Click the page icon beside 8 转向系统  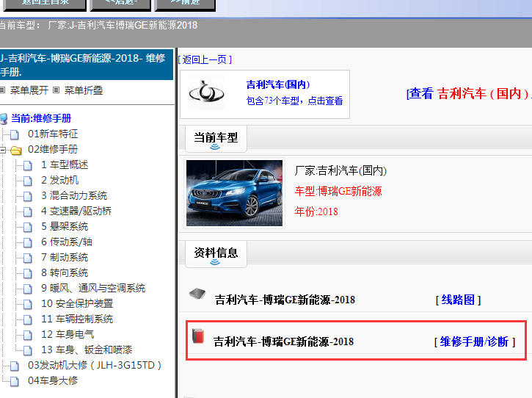(27, 273)
